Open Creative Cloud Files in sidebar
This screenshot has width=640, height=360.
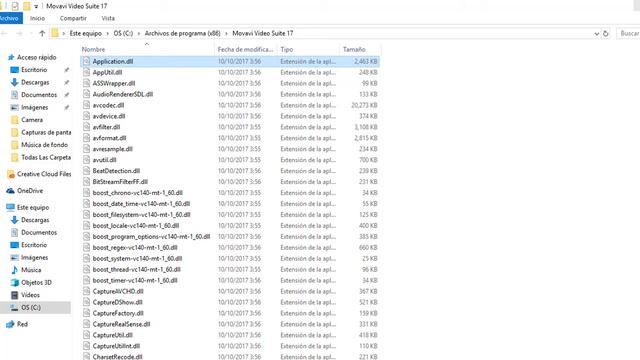pos(44,174)
